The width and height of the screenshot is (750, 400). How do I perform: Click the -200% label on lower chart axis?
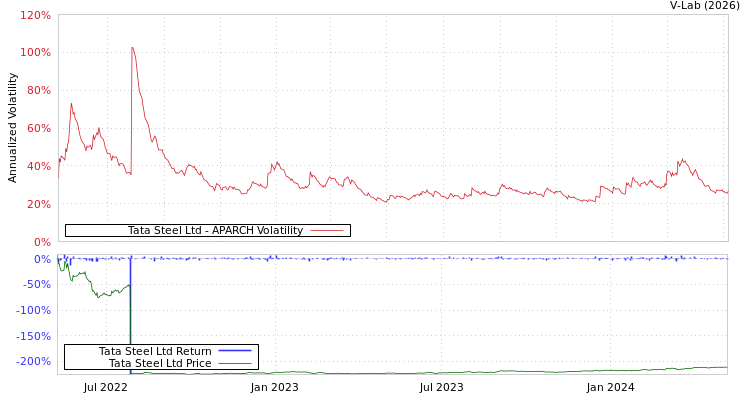[x=34, y=361]
